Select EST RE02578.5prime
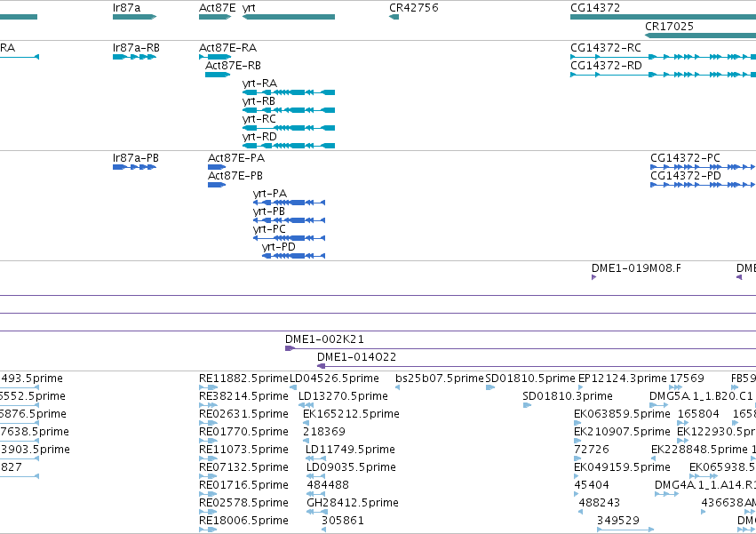The width and height of the screenshot is (756, 534). (x=208, y=512)
